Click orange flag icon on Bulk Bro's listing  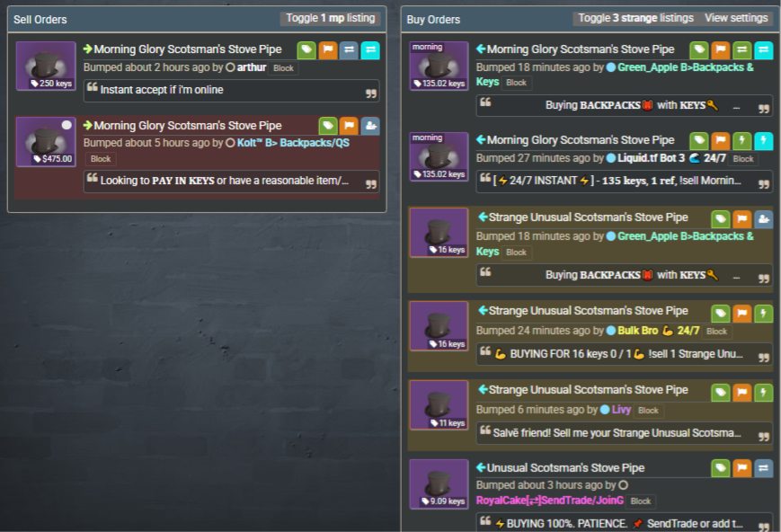742,314
